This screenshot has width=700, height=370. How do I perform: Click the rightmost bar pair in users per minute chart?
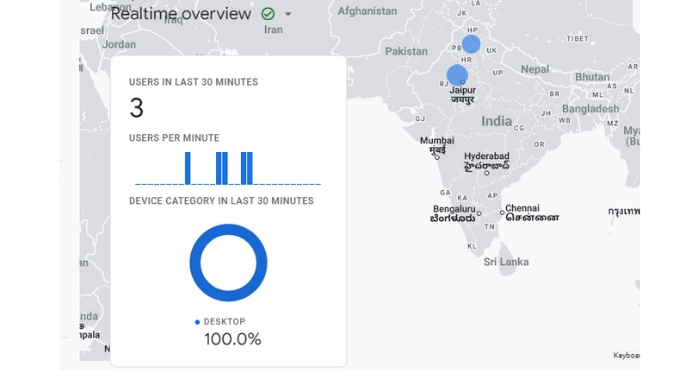(247, 168)
